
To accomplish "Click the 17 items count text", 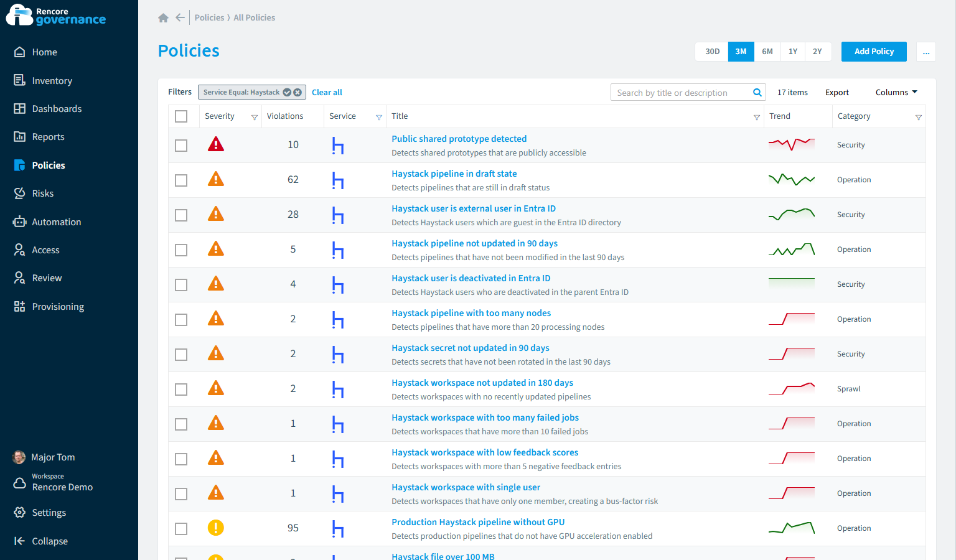I will (792, 92).
